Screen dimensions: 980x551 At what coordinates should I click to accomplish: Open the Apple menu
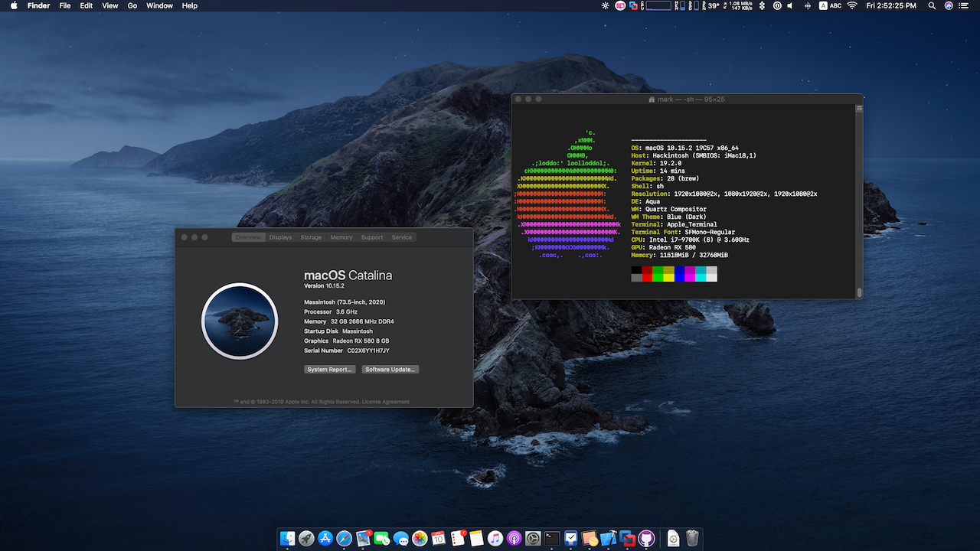point(14,5)
